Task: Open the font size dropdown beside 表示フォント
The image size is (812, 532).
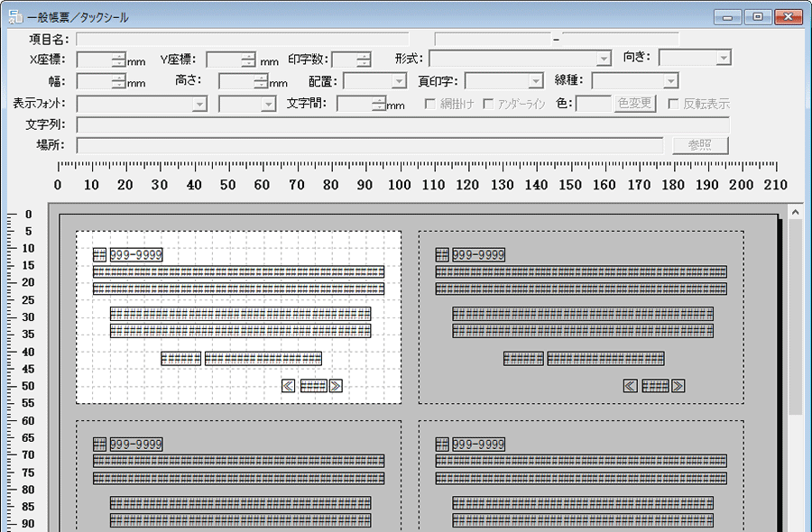Action: [268, 104]
